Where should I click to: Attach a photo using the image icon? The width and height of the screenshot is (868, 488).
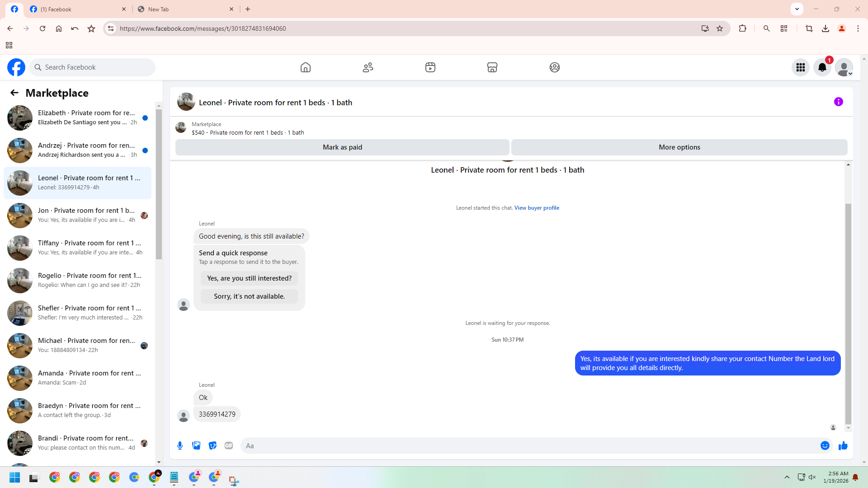(196, 446)
